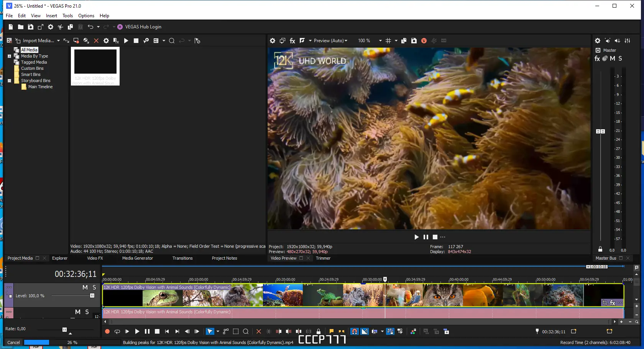Mute the video track with M button
This screenshot has height=349, width=644.
coord(85,287)
